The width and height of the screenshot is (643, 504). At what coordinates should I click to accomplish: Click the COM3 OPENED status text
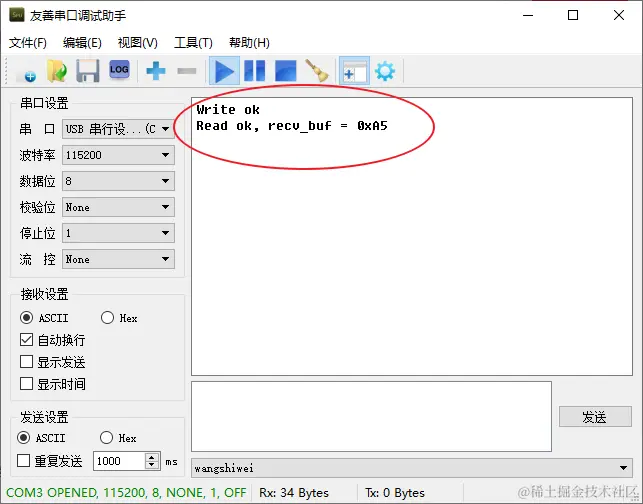click(x=126, y=493)
